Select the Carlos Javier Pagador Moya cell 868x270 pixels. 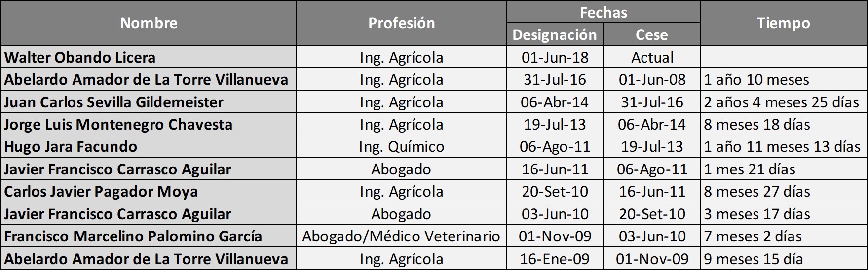101,192
